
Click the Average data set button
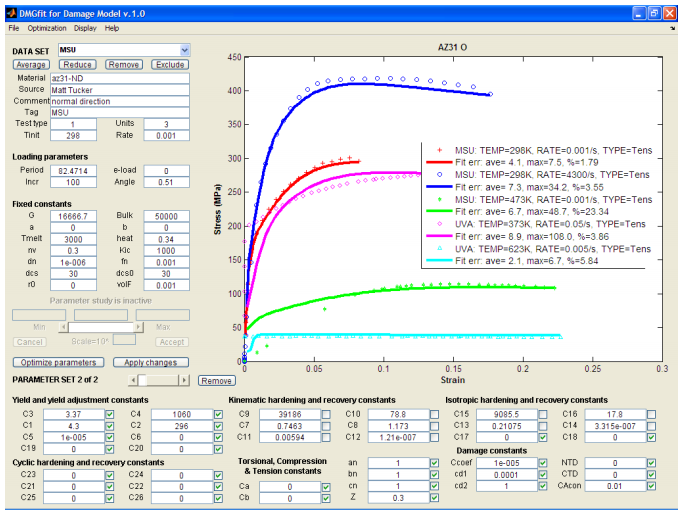(x=30, y=64)
